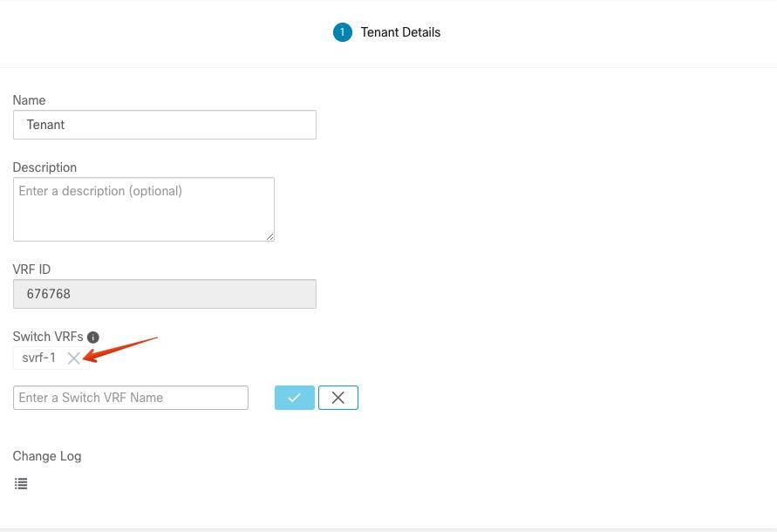Screen dimensions: 777x532
Task: Click the Switch VRFs label text
Action: pyautogui.click(x=48, y=337)
